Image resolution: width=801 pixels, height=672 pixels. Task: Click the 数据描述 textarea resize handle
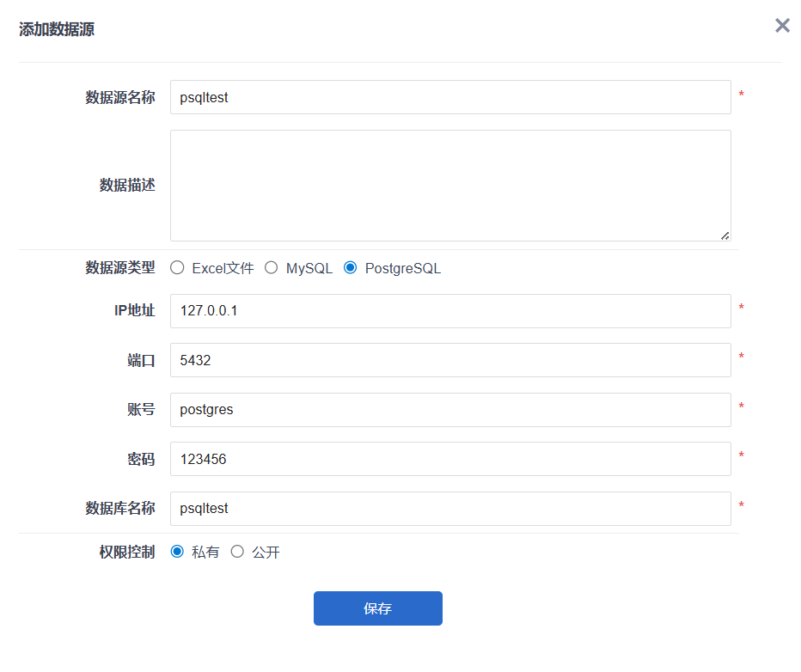click(x=725, y=235)
